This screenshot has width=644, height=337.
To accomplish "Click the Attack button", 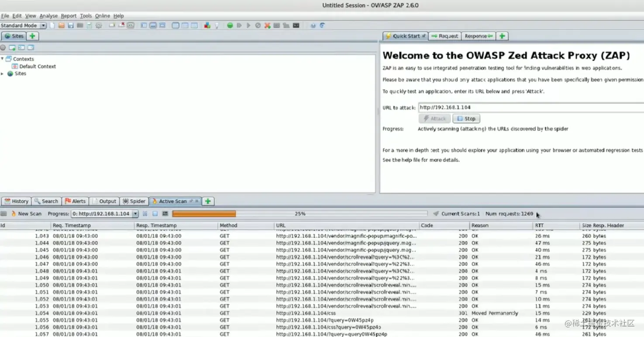I will pyautogui.click(x=434, y=118).
